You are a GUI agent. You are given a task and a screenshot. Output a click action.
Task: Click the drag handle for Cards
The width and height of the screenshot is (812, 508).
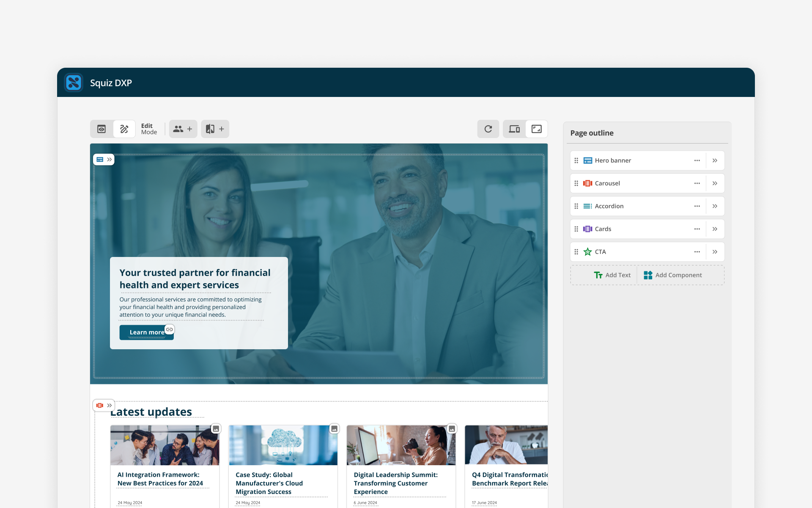coord(576,229)
